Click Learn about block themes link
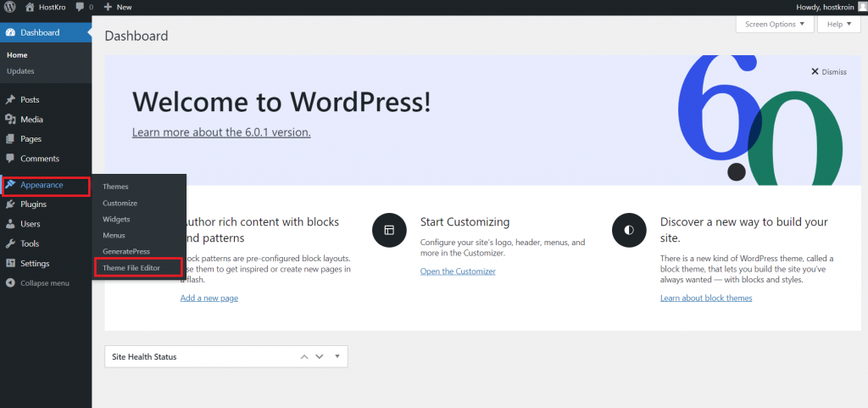Viewport: 868px width, 408px height. [706, 298]
